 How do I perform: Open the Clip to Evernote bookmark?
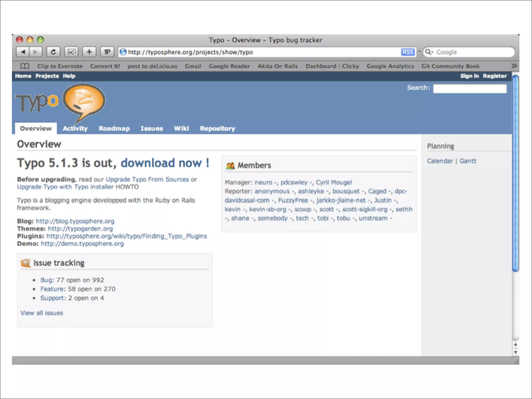60,66
